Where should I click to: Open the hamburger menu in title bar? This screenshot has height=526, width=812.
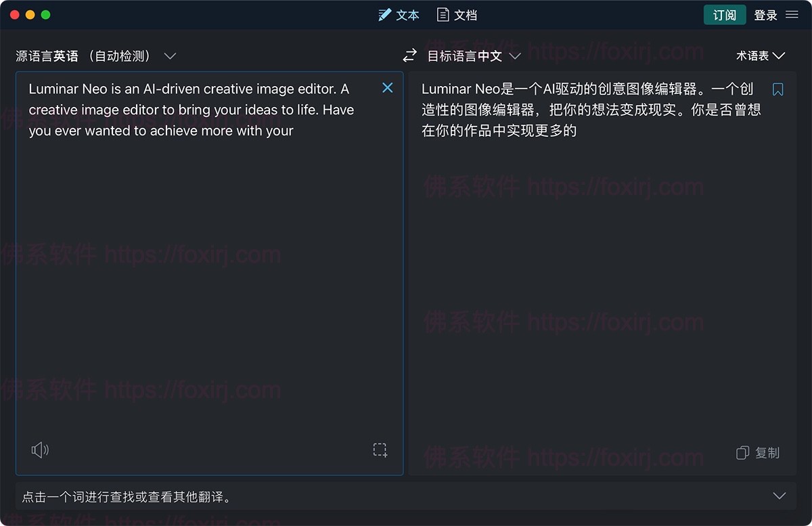[792, 15]
